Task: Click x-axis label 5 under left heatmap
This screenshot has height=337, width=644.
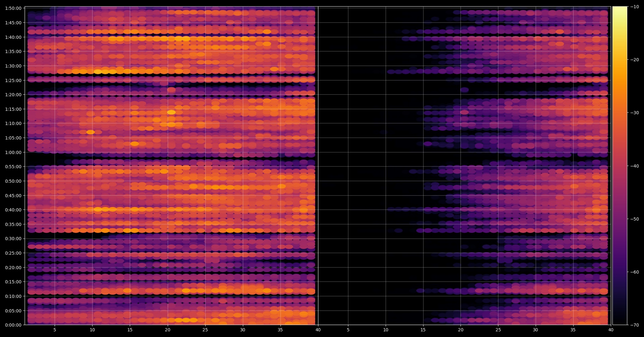Action: pos(55,330)
